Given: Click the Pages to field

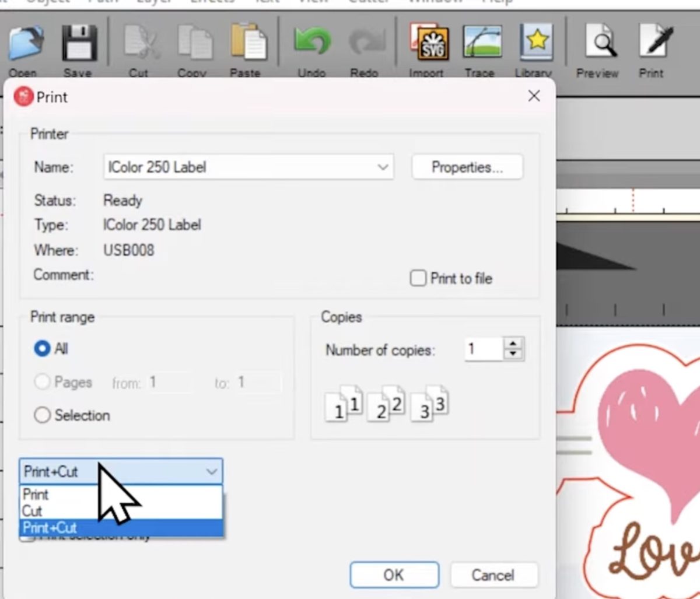Looking at the screenshot, I should (258, 383).
